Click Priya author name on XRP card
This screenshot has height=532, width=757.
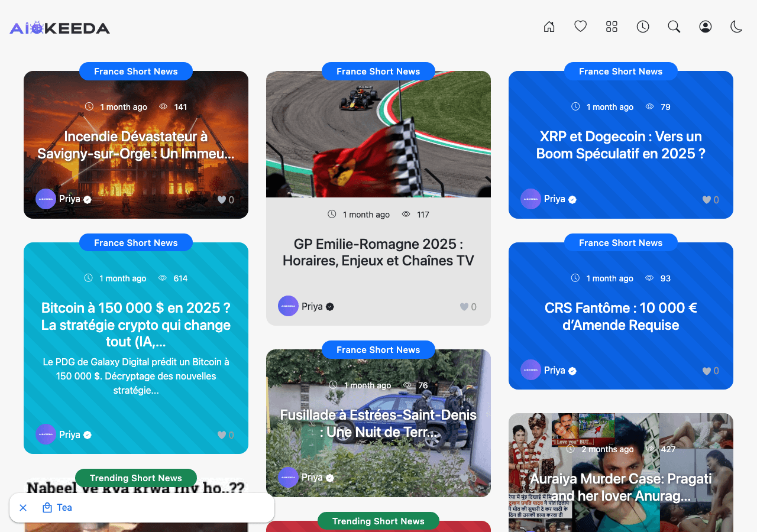click(x=555, y=199)
